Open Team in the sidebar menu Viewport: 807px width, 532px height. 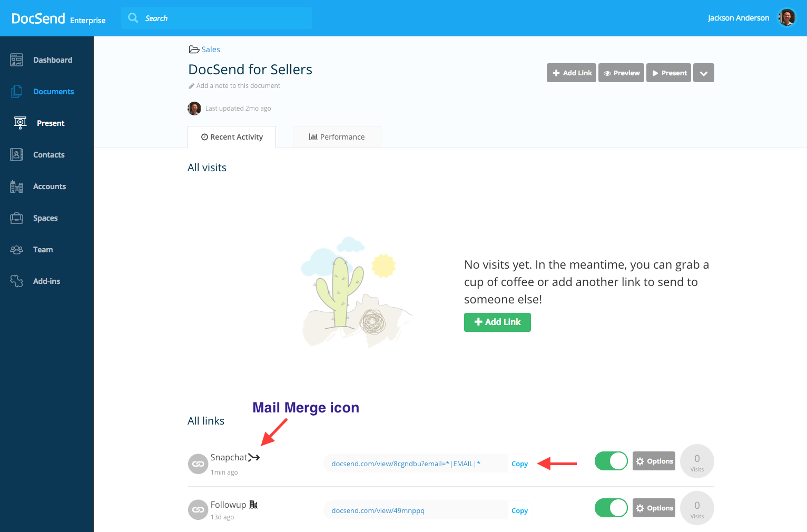tap(43, 250)
